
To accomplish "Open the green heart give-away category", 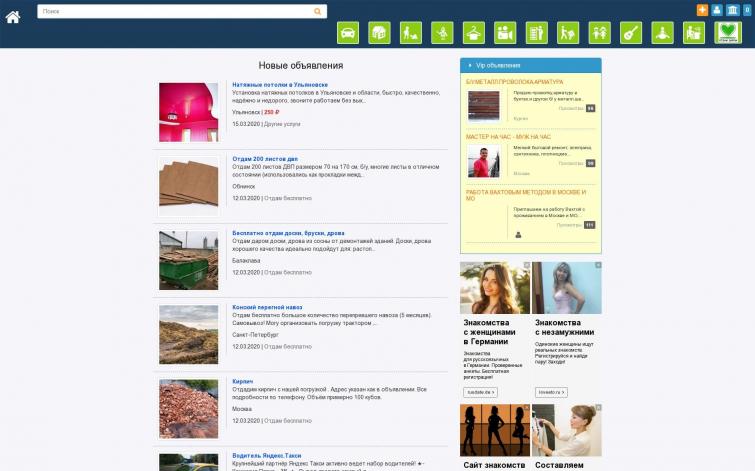I will tap(728, 33).
